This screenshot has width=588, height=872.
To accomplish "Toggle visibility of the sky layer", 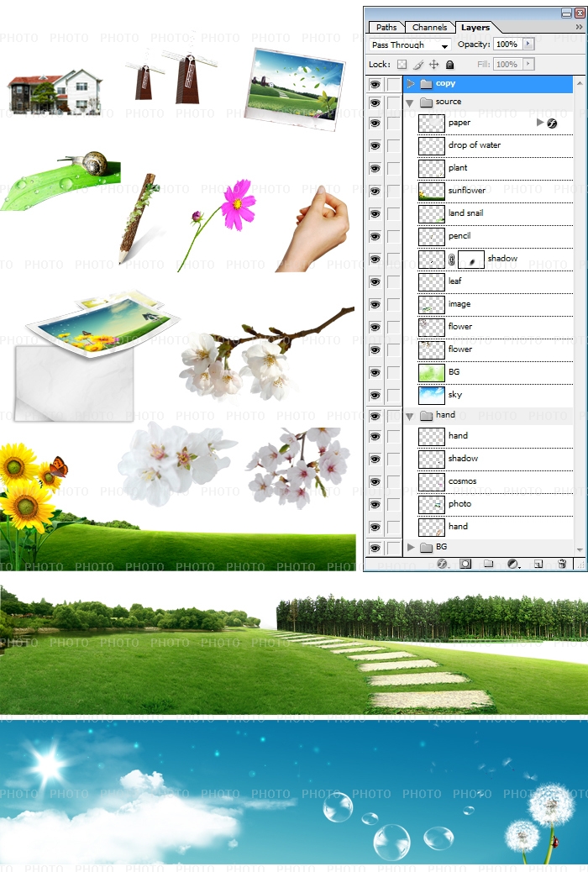I will click(375, 395).
